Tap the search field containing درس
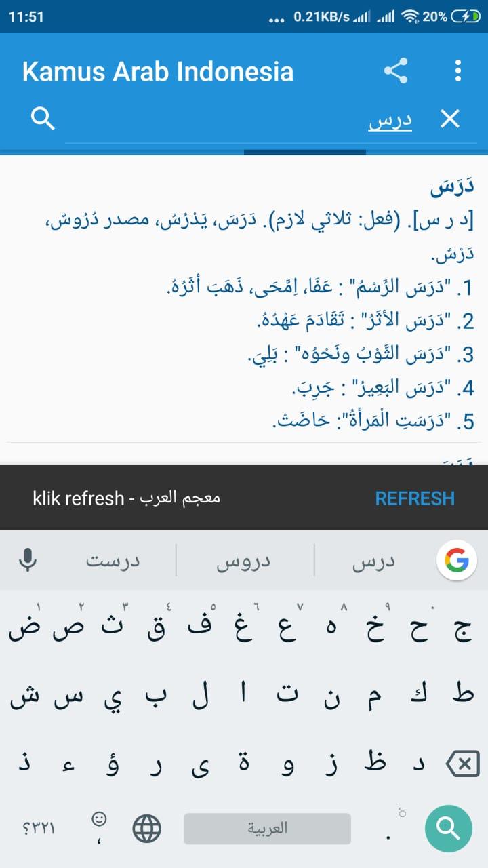Screen dimensions: 488x868 (271, 121)
